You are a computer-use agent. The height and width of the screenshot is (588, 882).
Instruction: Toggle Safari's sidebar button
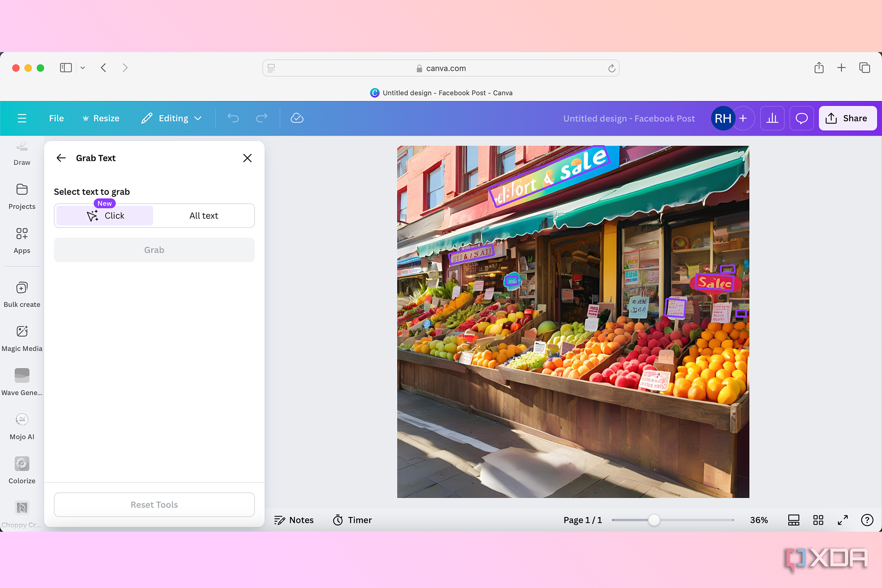(x=66, y=68)
